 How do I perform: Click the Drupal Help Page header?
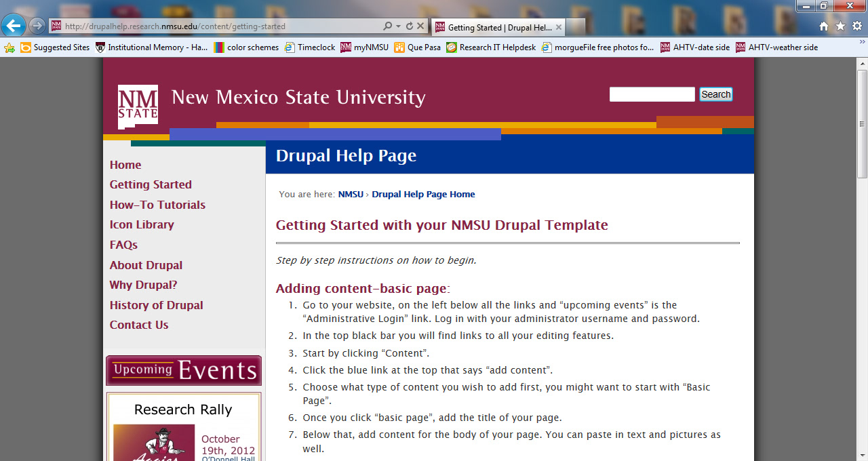point(346,156)
